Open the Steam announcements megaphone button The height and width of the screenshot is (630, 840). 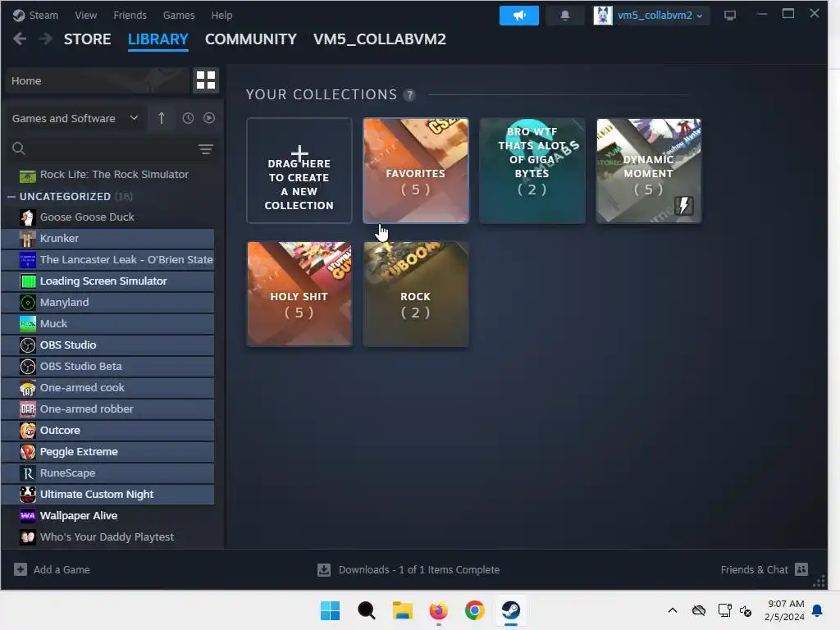518,16
